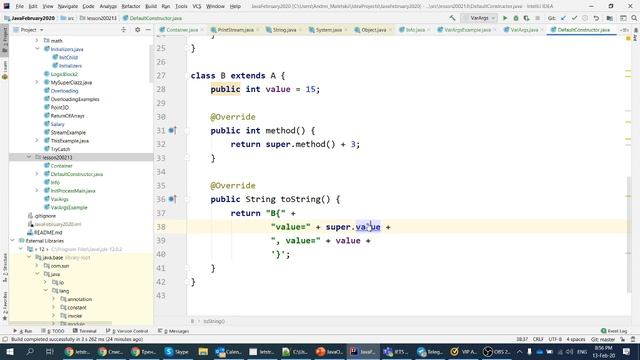Toggle tool window bar icon bottom-left corner

pos(4,339)
